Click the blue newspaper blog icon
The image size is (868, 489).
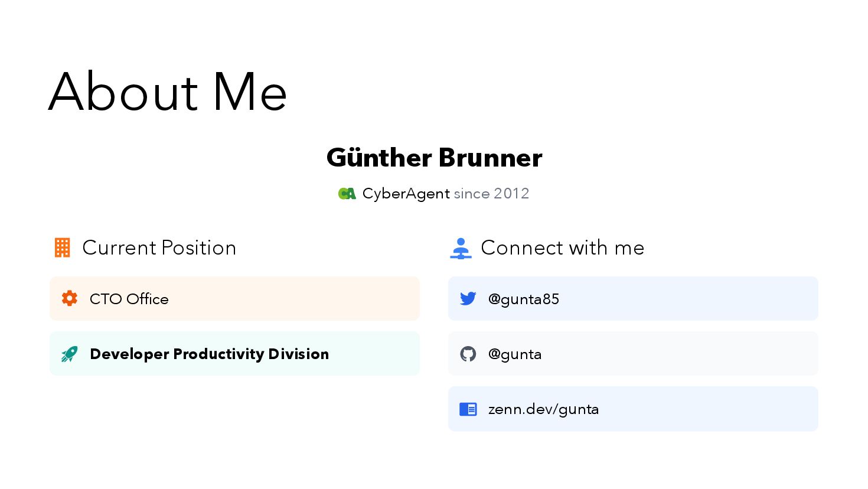click(468, 409)
